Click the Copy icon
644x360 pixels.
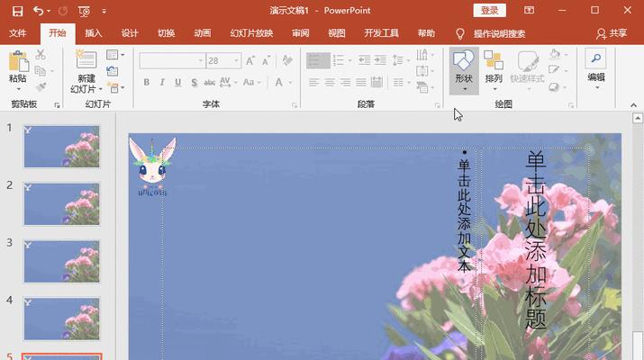pos(41,71)
